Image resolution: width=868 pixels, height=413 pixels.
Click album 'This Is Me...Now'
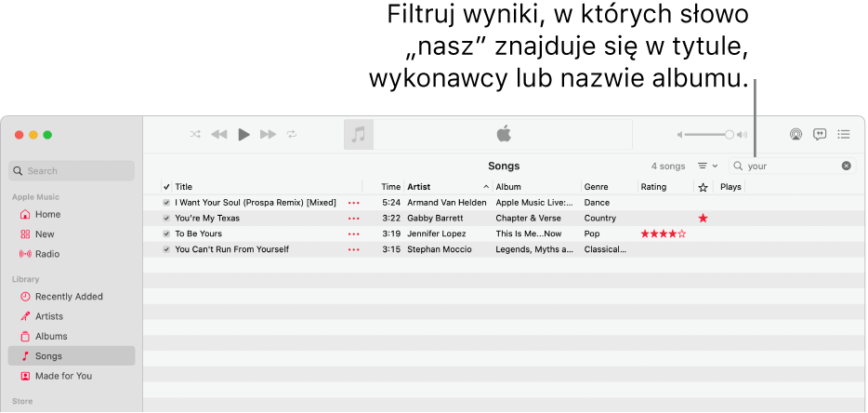pyautogui.click(x=529, y=234)
